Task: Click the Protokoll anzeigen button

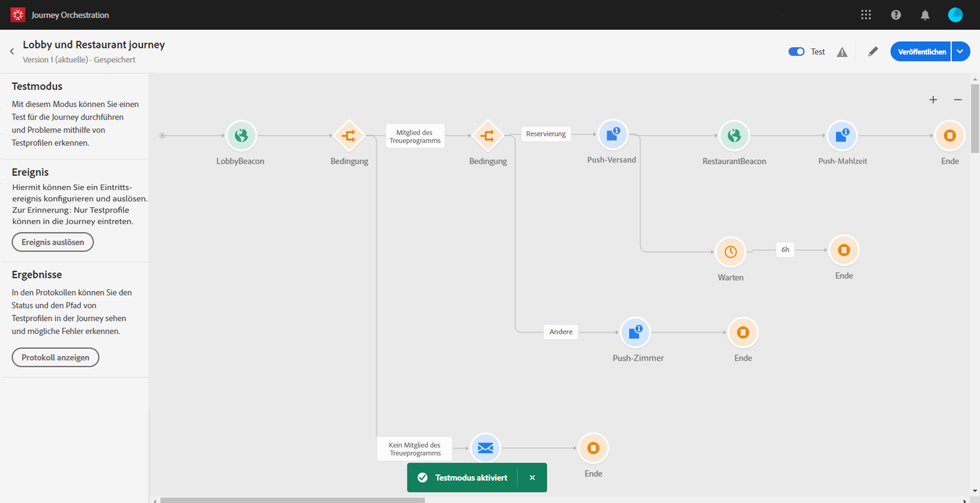Action: point(55,357)
